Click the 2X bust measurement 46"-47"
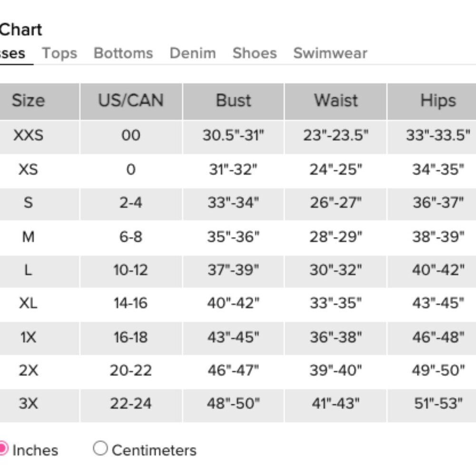The height and width of the screenshot is (476, 476). pyautogui.click(x=233, y=370)
